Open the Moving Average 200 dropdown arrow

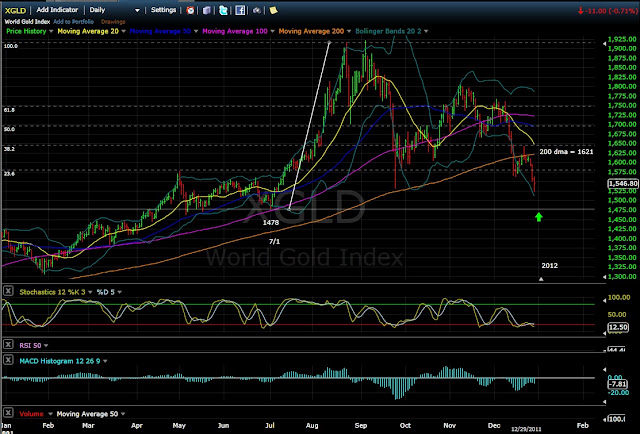349,31
